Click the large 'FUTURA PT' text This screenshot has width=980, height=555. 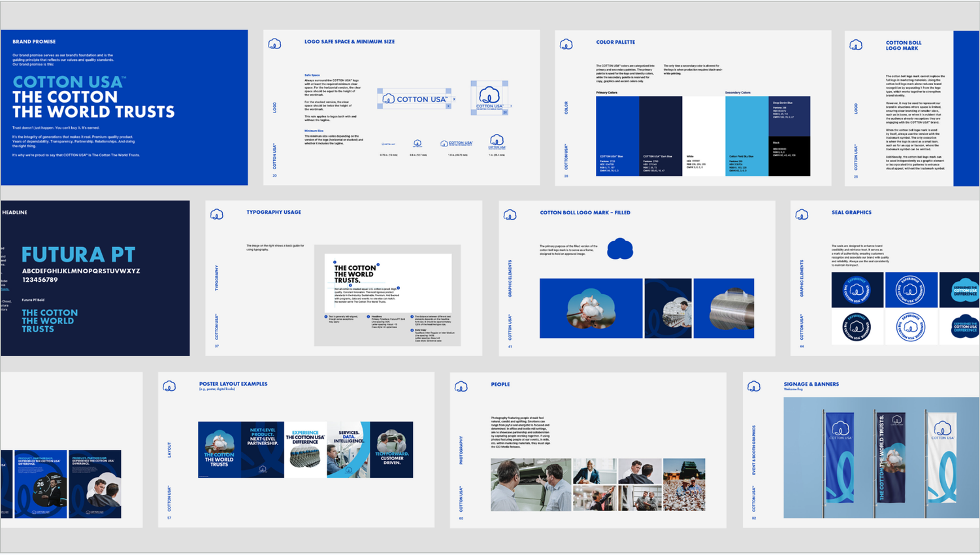point(78,254)
